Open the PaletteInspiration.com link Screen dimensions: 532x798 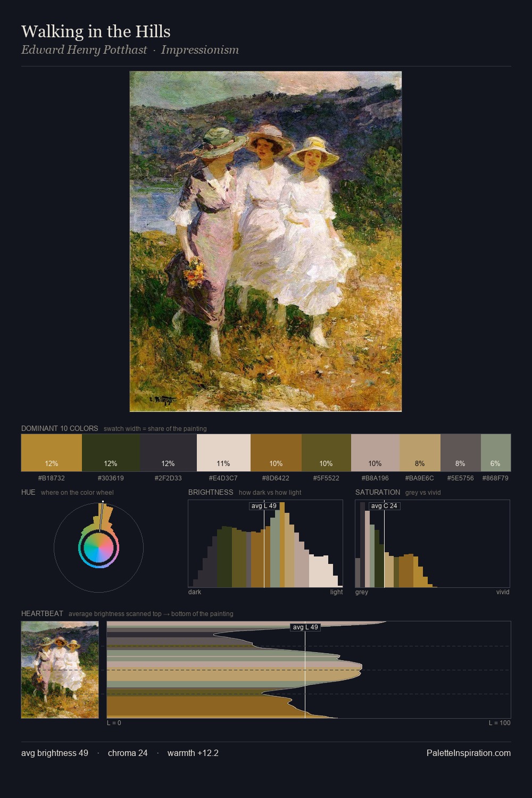pos(469,753)
